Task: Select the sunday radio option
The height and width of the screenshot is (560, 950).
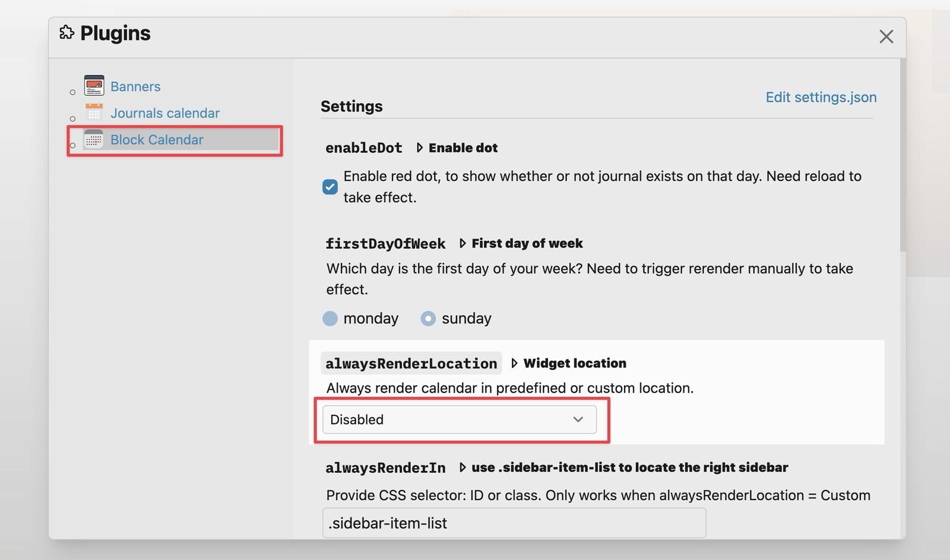Action: (428, 319)
